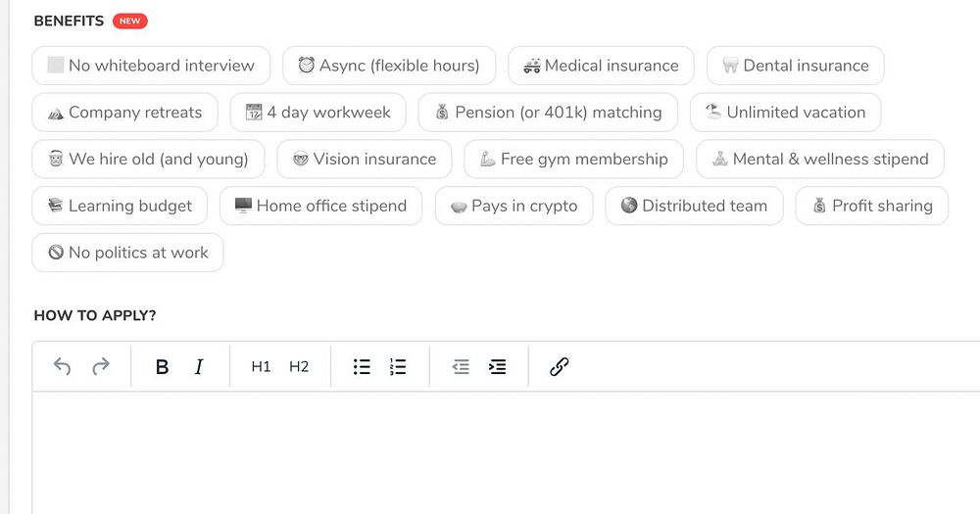Image resolution: width=980 pixels, height=514 pixels.
Task: Increase indent in the editor
Action: pos(498,367)
